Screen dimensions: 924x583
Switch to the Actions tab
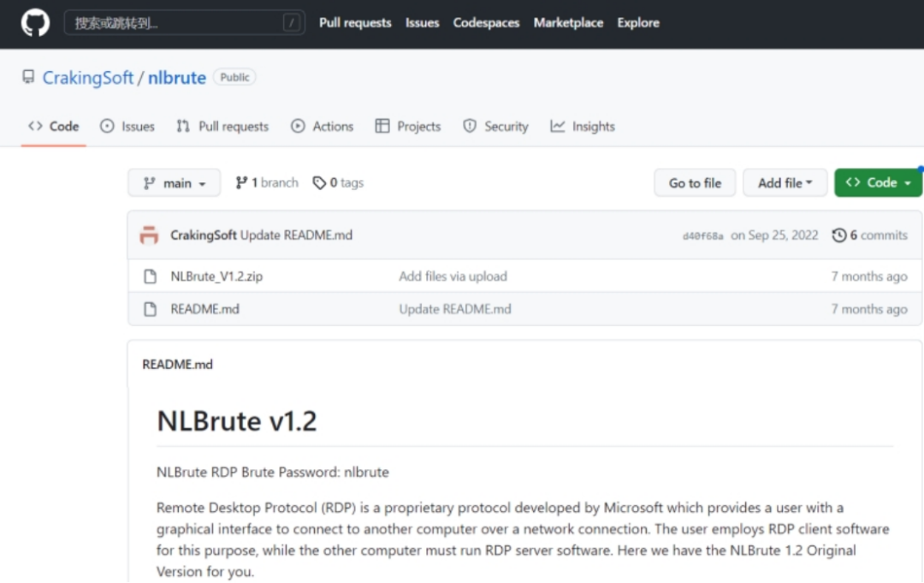322,126
